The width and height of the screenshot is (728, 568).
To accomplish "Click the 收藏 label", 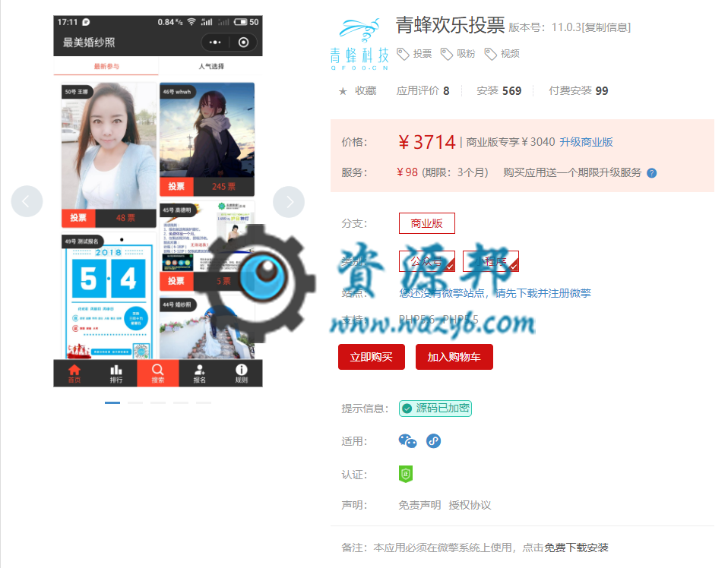I will tap(366, 91).
